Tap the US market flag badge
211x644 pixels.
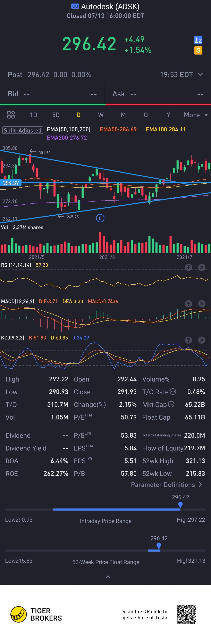tap(75, 6)
